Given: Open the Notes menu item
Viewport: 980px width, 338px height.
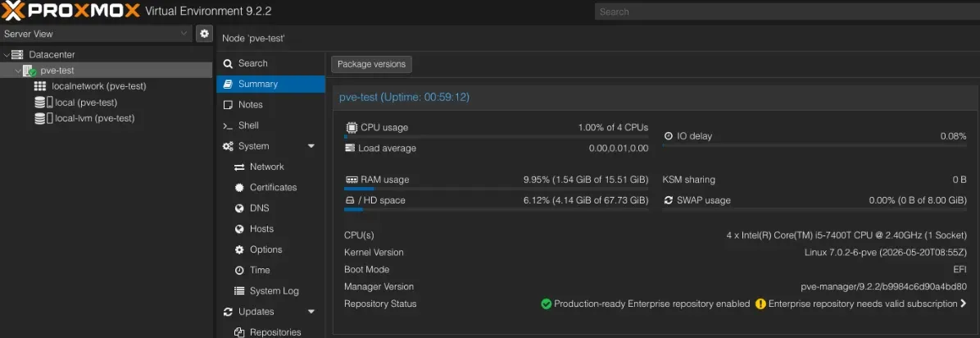Looking at the screenshot, I should pos(270,104).
